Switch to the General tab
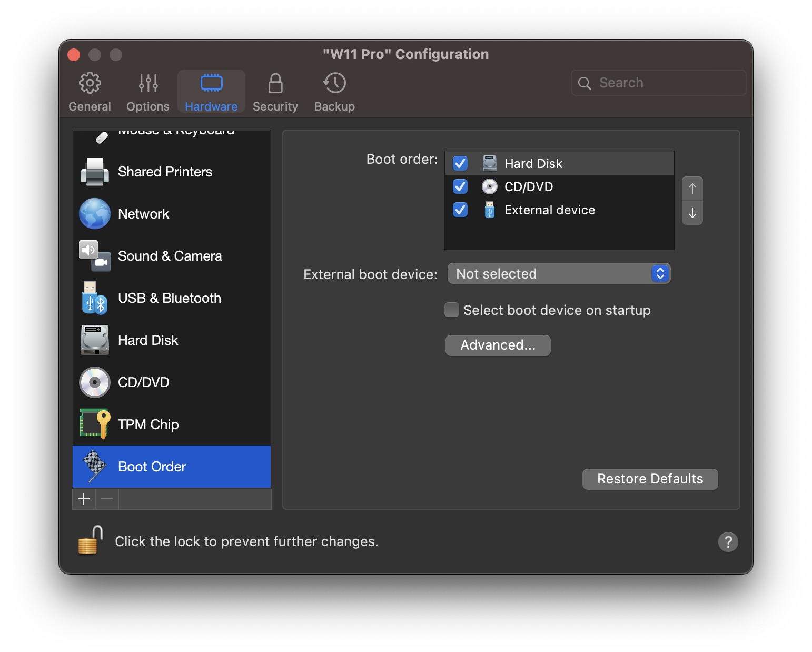812x652 pixels. click(x=90, y=92)
